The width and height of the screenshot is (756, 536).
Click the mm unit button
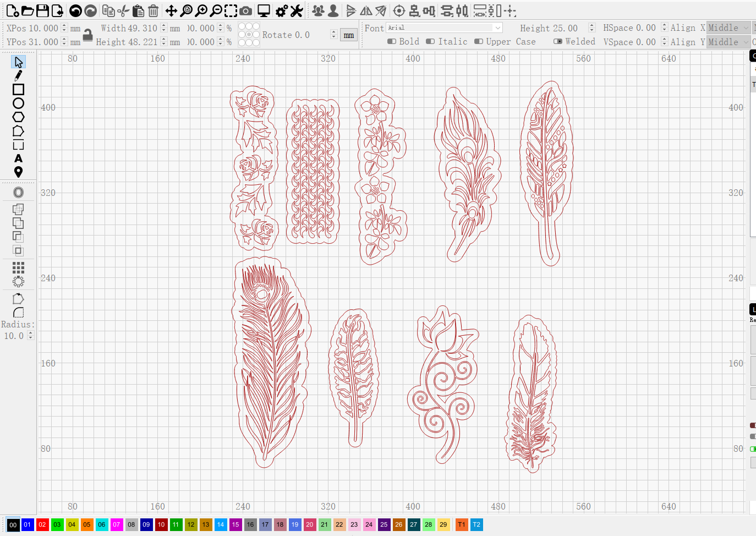[x=348, y=35]
